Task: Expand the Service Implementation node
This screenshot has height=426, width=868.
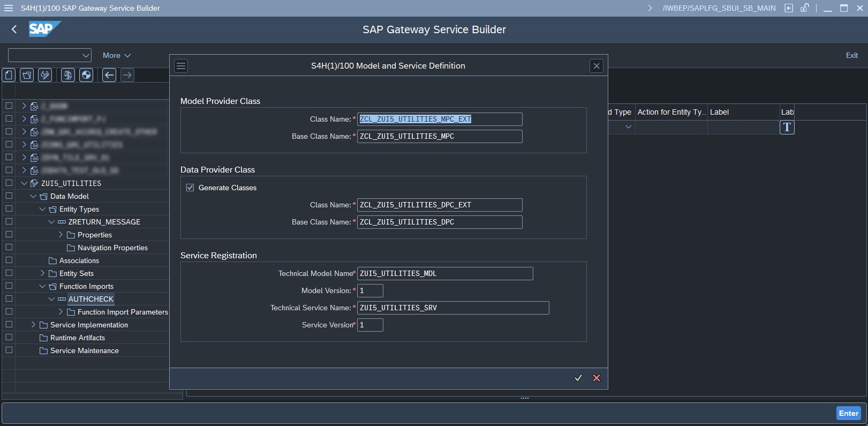Action: pyautogui.click(x=33, y=325)
